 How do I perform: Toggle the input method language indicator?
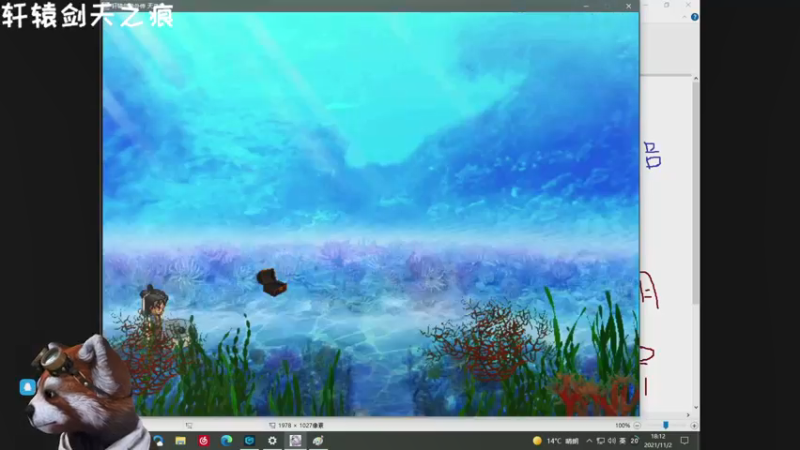pyautogui.click(x=622, y=441)
